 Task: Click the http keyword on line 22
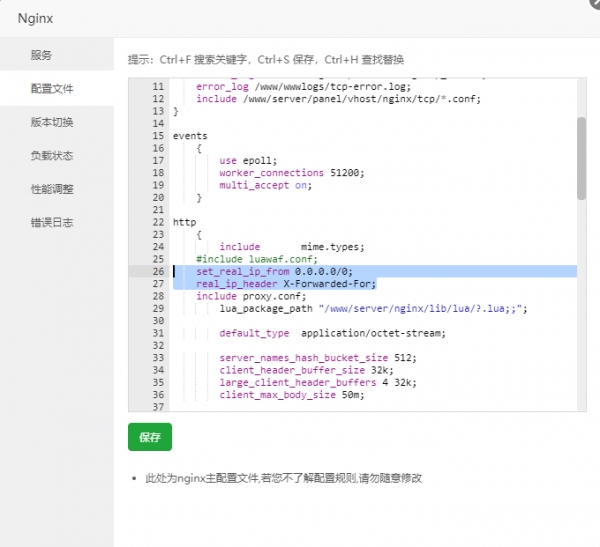pos(184,222)
